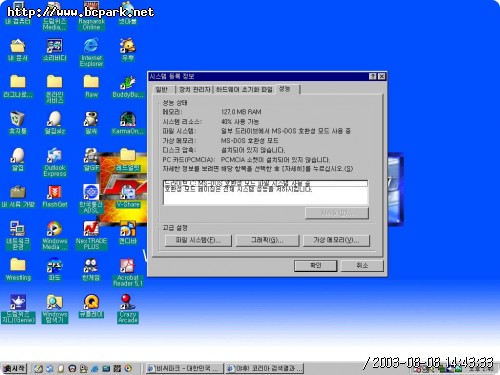This screenshot has width=500, height=375.
Task: Switch to the 야후! 코리아 taskbar window
Action: pyautogui.click(x=265, y=368)
